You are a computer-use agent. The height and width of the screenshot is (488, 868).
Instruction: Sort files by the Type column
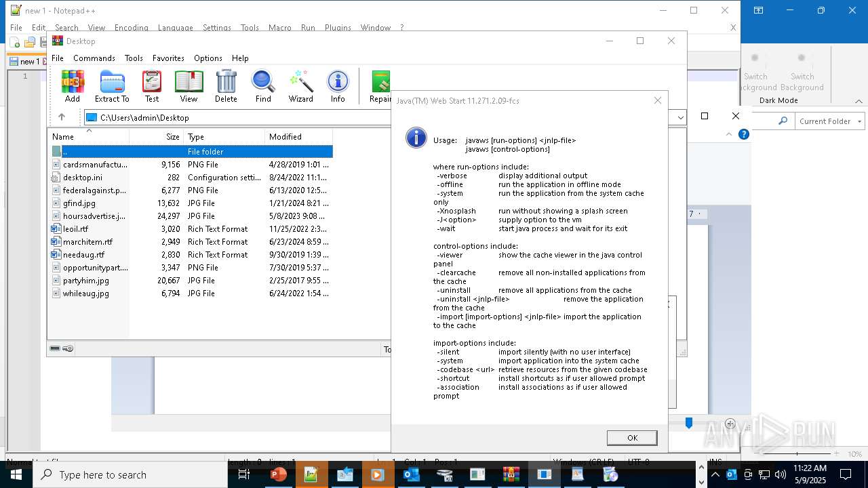pyautogui.click(x=224, y=136)
